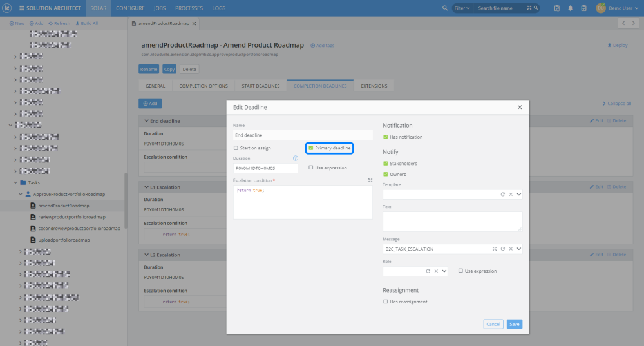Toggle Duration Use expression checkbox
This screenshot has height=346, width=644.
[x=311, y=168]
